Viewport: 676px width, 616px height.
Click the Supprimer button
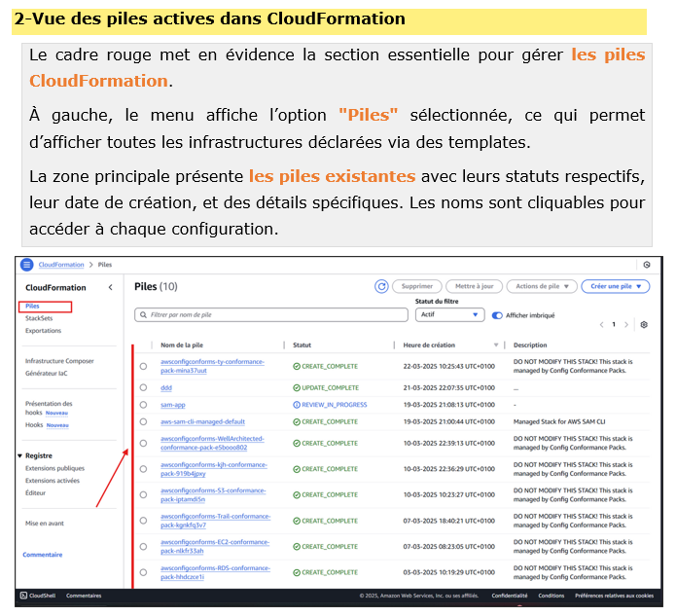(417, 286)
